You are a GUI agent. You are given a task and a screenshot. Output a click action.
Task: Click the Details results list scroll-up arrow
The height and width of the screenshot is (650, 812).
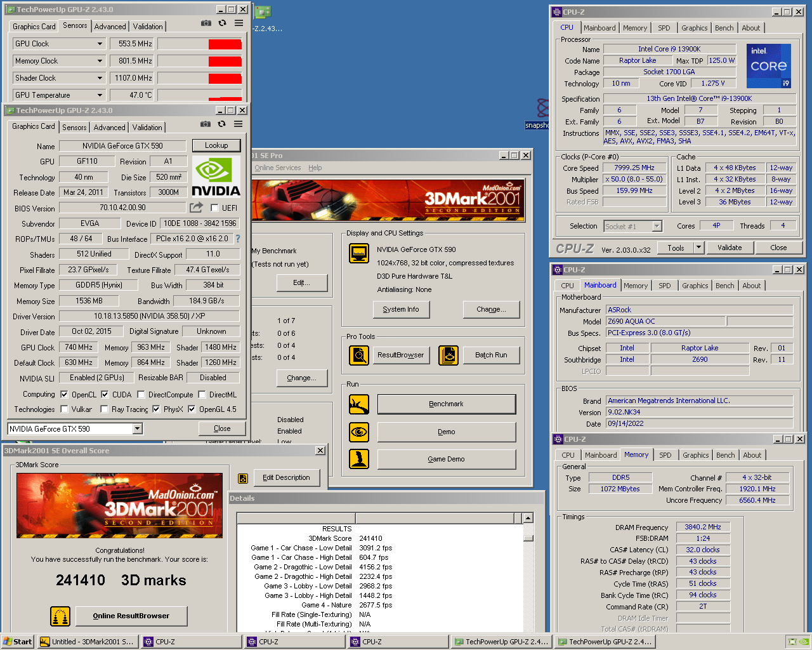tap(528, 519)
